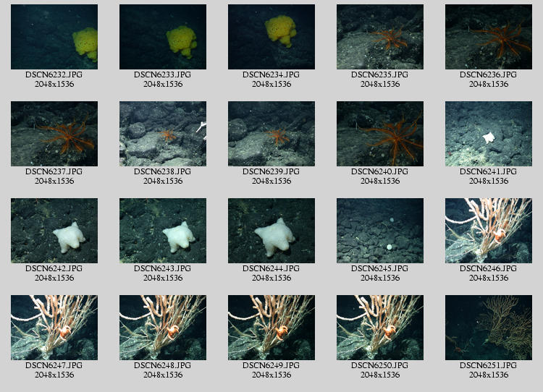Open the DSCN6240.JPG large crinoid image
The height and width of the screenshot is (392, 543).
pos(380,134)
